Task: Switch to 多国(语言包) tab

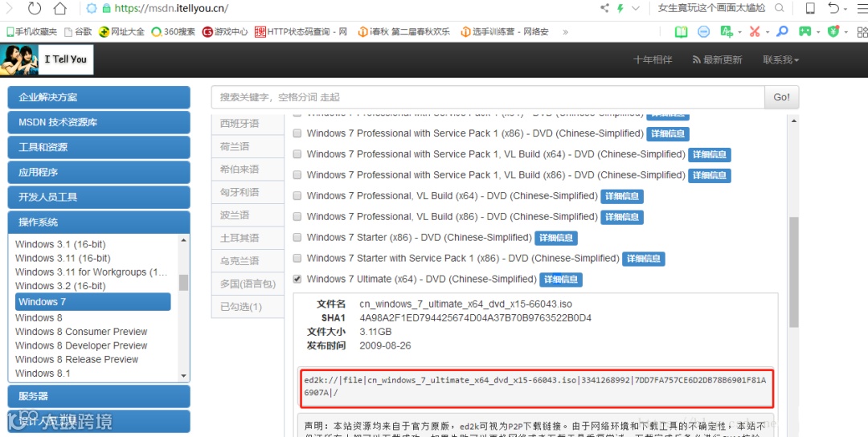Action: tap(248, 284)
